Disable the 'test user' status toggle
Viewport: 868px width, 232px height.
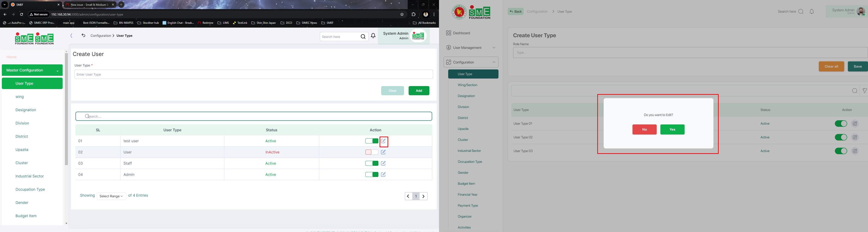click(372, 141)
